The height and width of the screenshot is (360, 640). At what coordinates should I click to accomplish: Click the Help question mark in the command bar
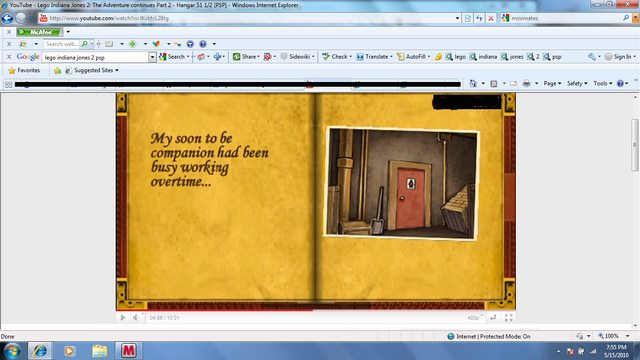620,83
